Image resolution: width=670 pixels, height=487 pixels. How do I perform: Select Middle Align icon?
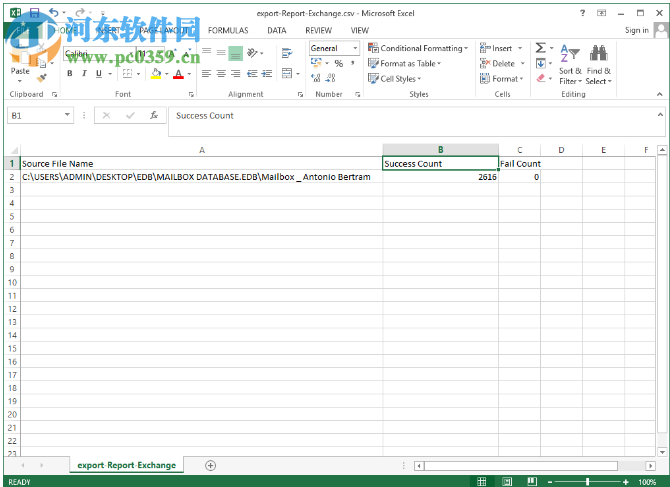[x=221, y=52]
